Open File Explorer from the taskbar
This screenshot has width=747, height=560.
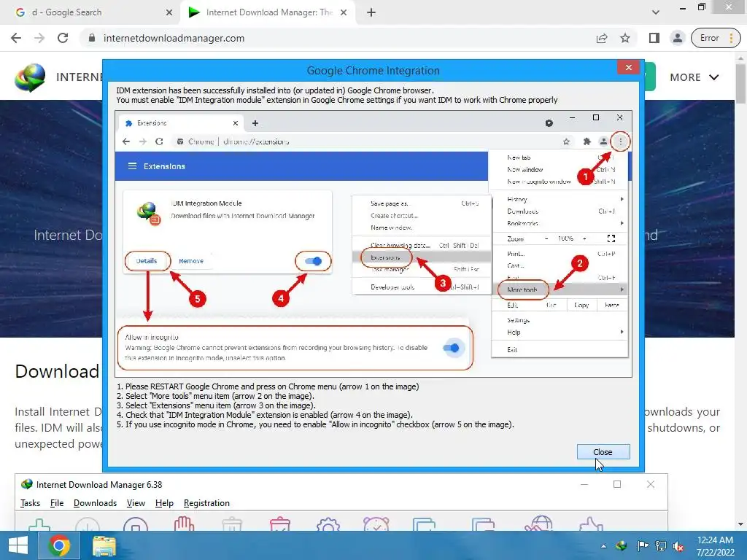[104, 545]
